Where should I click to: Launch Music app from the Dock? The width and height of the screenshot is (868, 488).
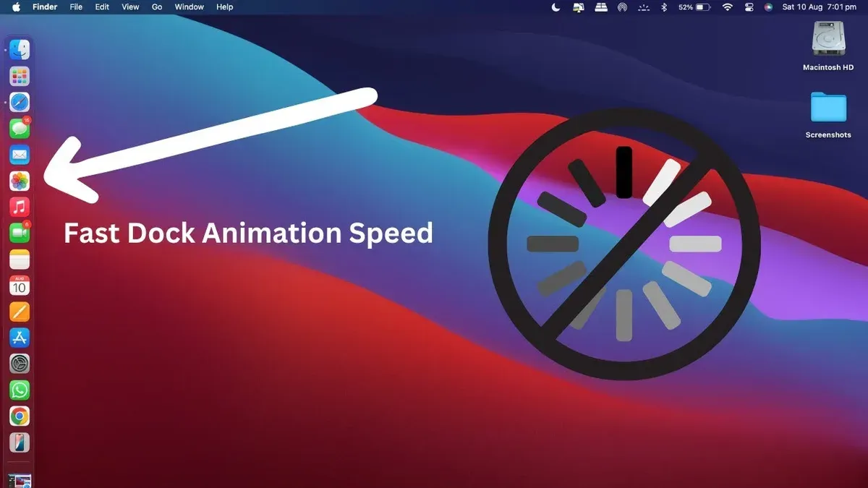pos(20,207)
